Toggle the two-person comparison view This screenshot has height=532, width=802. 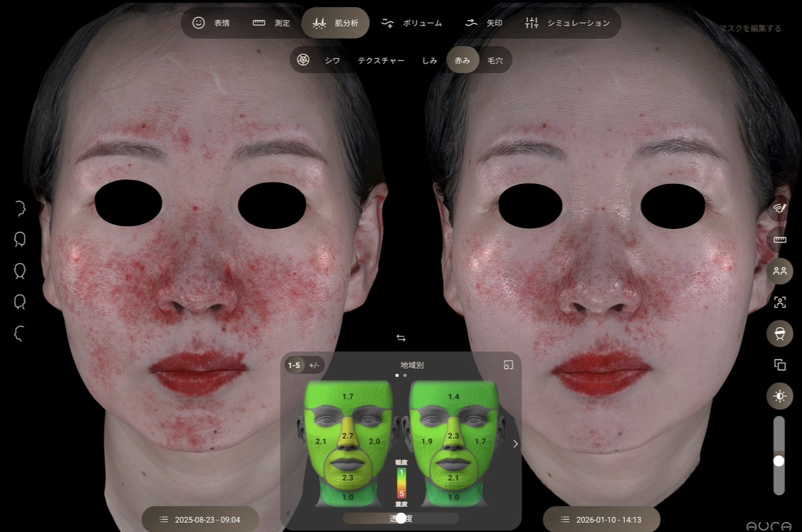click(x=780, y=271)
